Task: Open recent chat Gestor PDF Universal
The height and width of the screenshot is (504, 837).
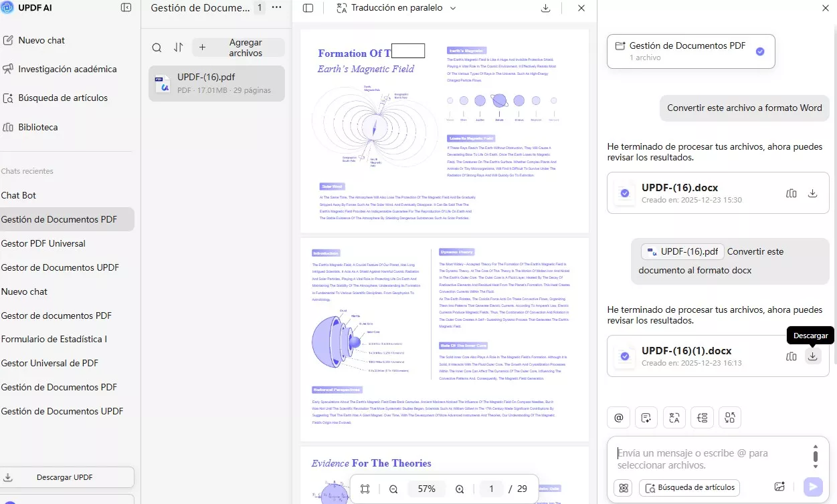Action: (x=43, y=243)
